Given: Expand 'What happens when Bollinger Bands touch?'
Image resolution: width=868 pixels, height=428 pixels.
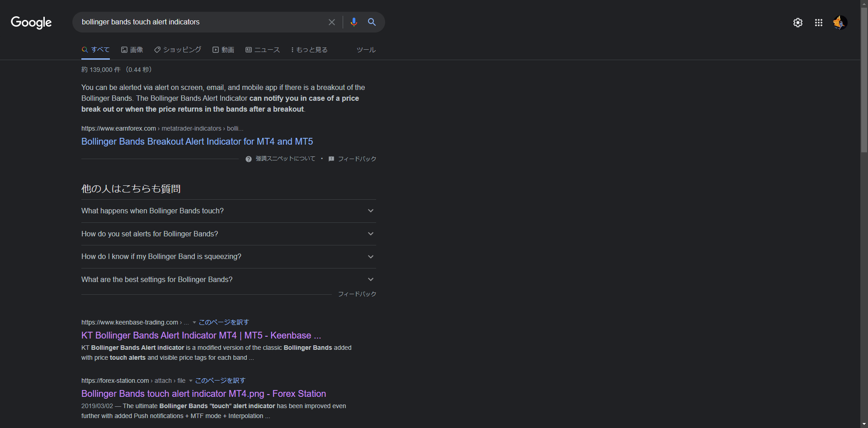Looking at the screenshot, I should point(229,211).
